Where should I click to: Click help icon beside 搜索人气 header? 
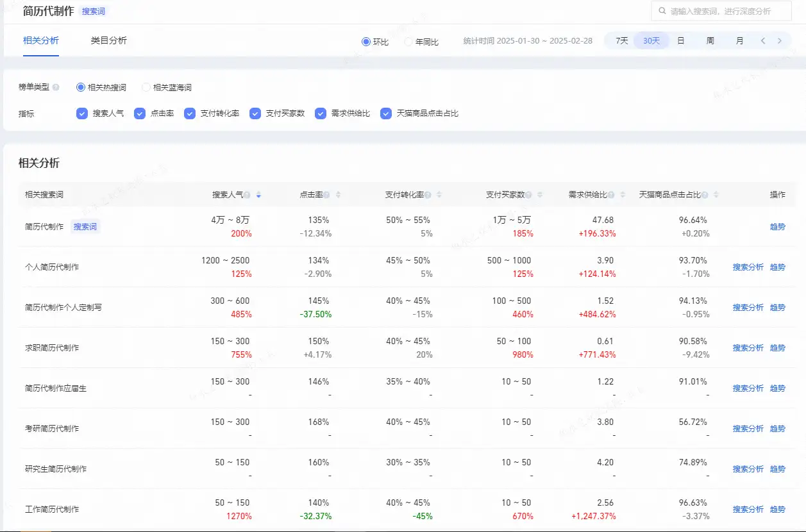point(247,195)
